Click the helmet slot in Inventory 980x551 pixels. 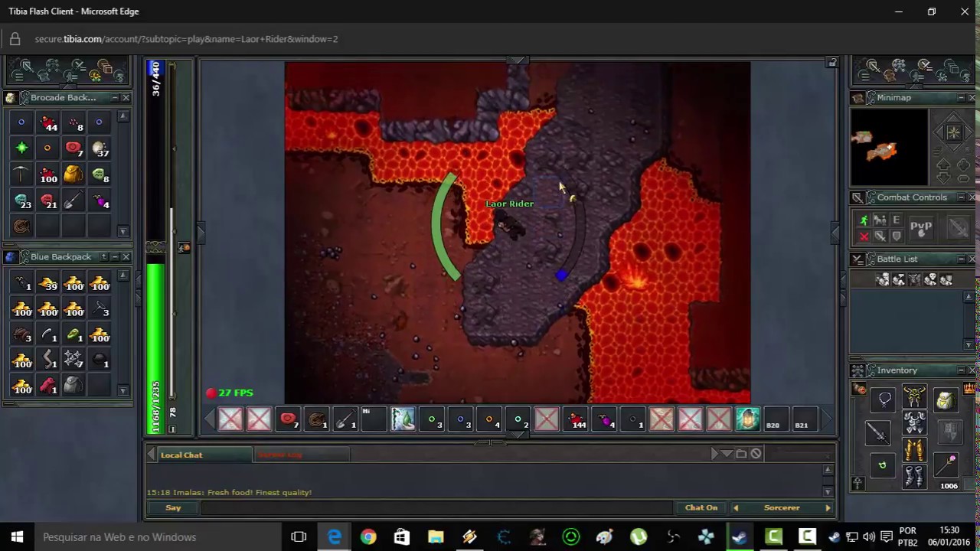[914, 396]
